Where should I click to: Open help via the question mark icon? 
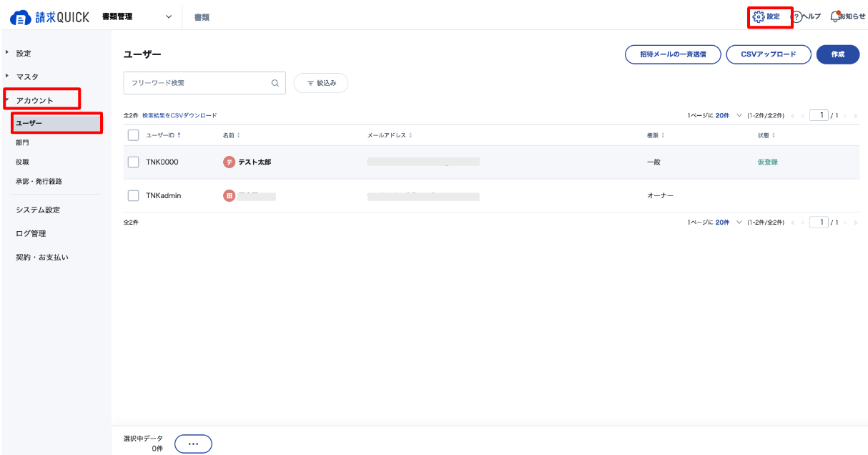pos(797,16)
